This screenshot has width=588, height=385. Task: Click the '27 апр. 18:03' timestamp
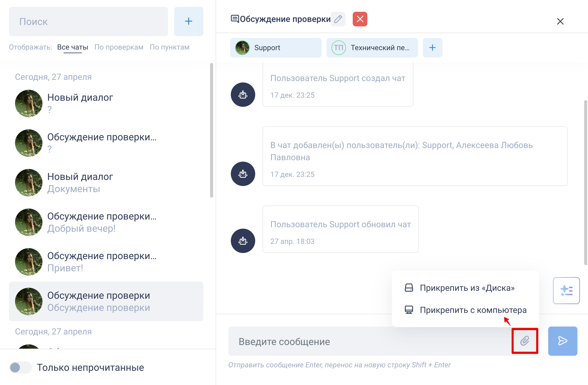pos(292,241)
